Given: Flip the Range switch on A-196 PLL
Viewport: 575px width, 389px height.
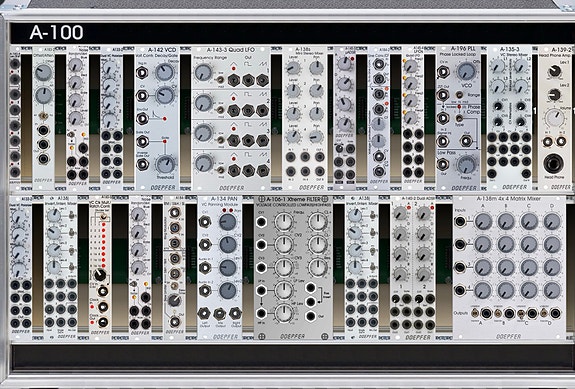Looking at the screenshot, I should pos(458,95).
